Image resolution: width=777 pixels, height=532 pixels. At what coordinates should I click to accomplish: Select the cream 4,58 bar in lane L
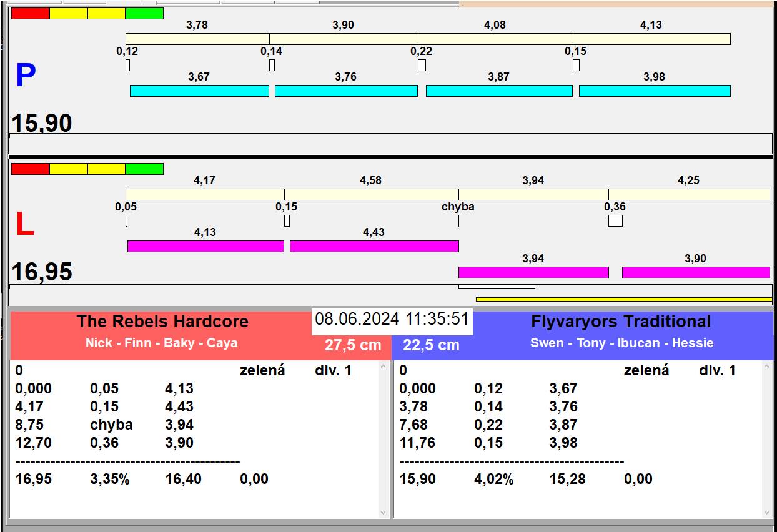(x=371, y=194)
